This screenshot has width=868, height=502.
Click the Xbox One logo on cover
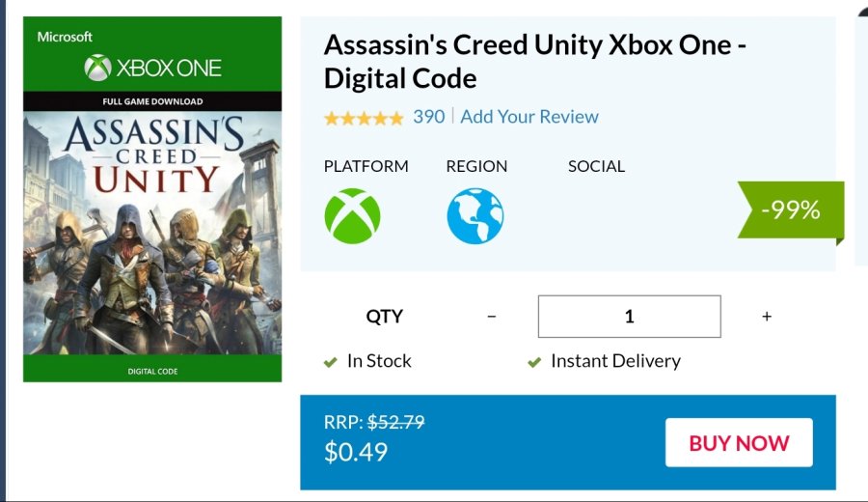click(x=152, y=68)
